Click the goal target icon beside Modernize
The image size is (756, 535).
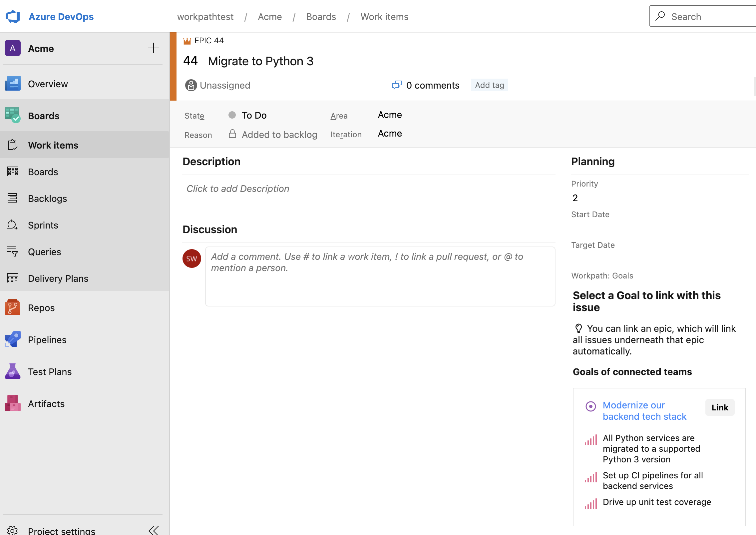[591, 406]
